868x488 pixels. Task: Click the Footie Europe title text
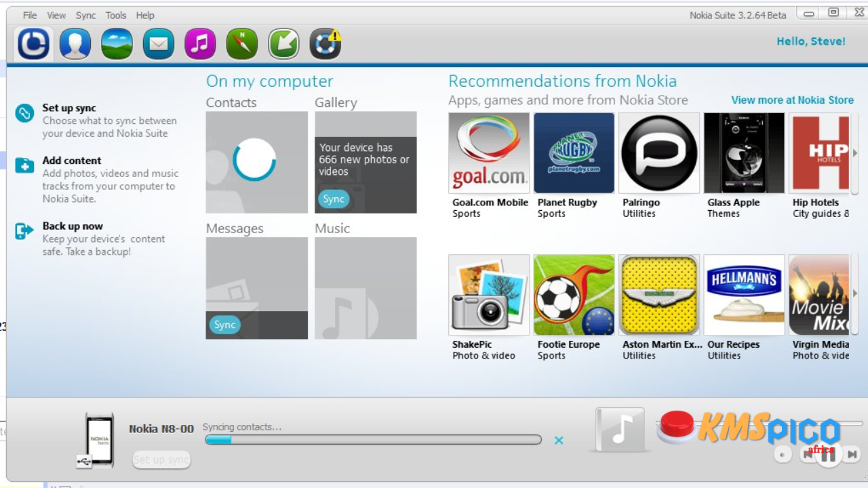click(568, 344)
